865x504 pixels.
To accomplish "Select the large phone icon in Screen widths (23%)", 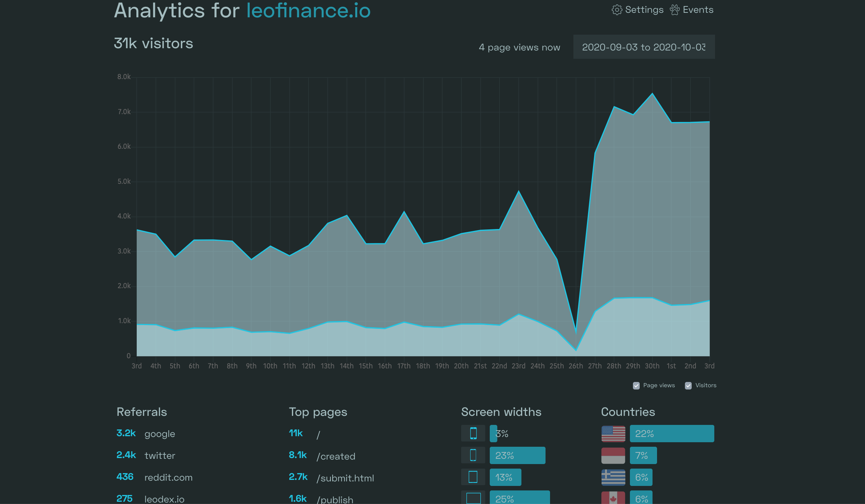I will coord(473,455).
